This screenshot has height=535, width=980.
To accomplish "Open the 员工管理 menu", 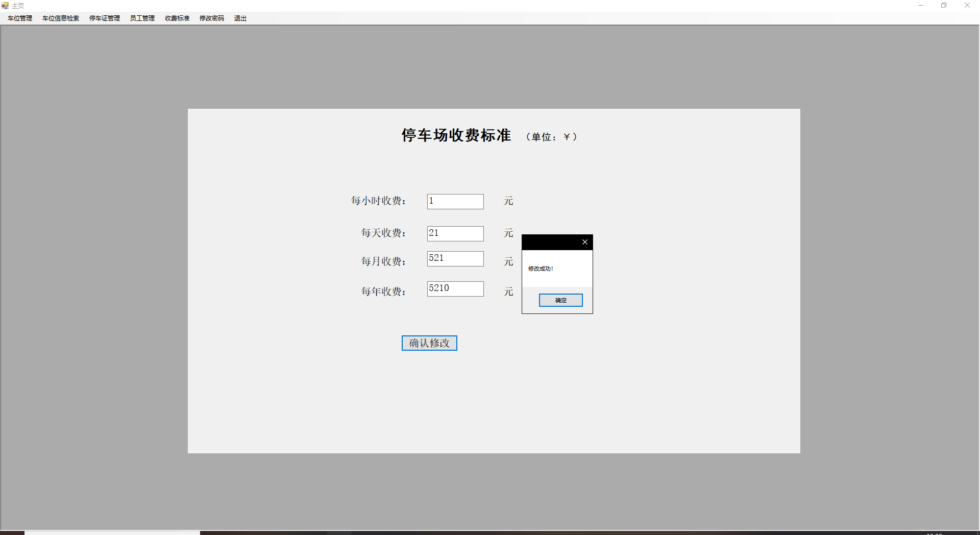I will [142, 18].
